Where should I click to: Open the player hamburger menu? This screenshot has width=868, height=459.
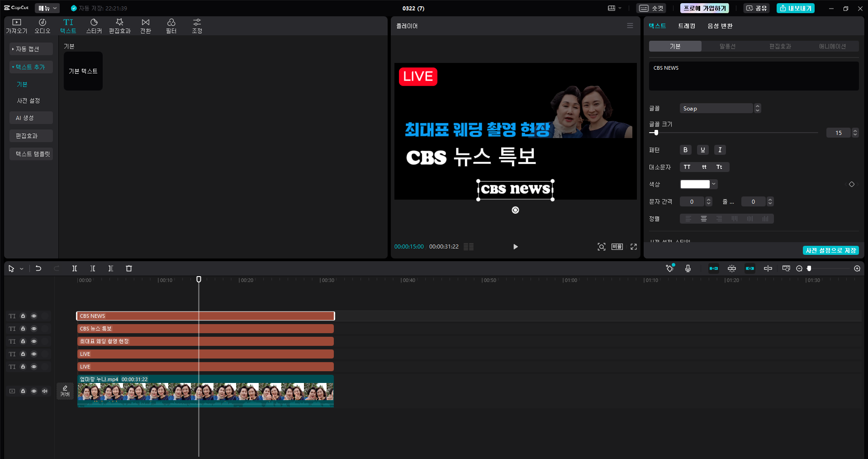630,26
